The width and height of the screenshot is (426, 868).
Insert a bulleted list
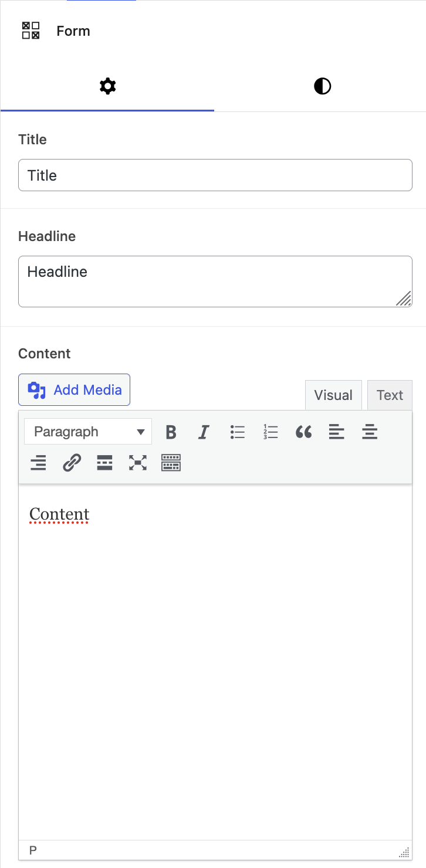point(237,432)
